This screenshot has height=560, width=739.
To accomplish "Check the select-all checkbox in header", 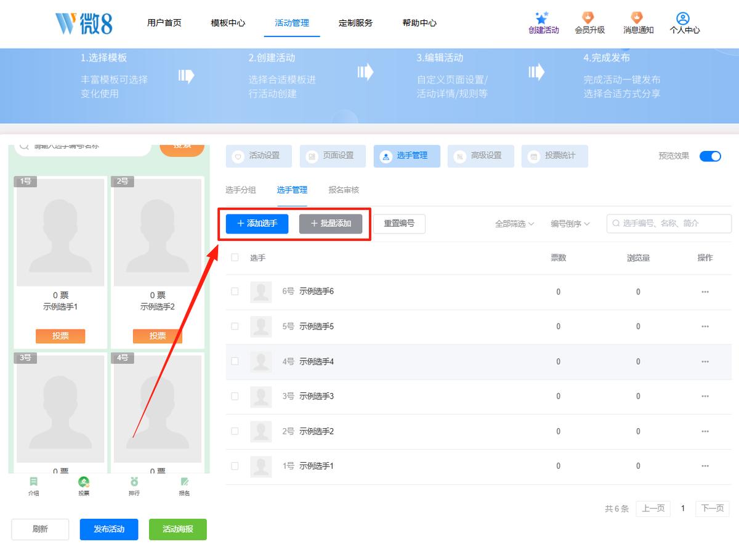I will 235,258.
